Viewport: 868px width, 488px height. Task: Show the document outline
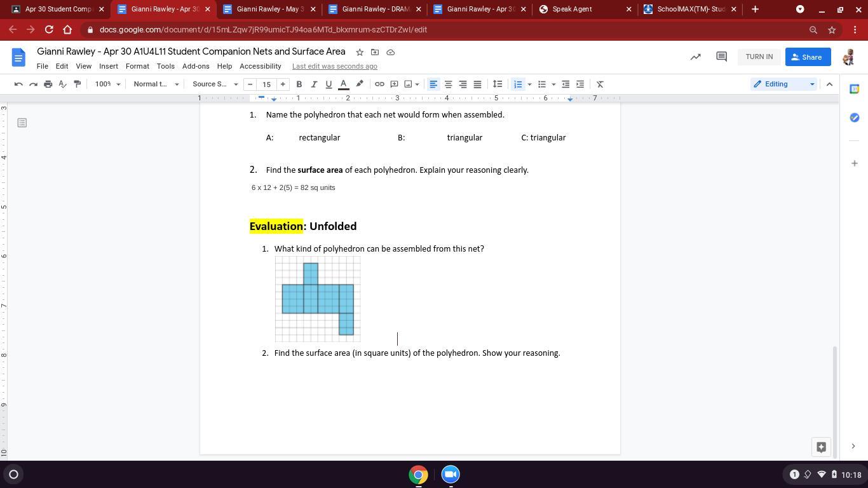[x=22, y=123]
